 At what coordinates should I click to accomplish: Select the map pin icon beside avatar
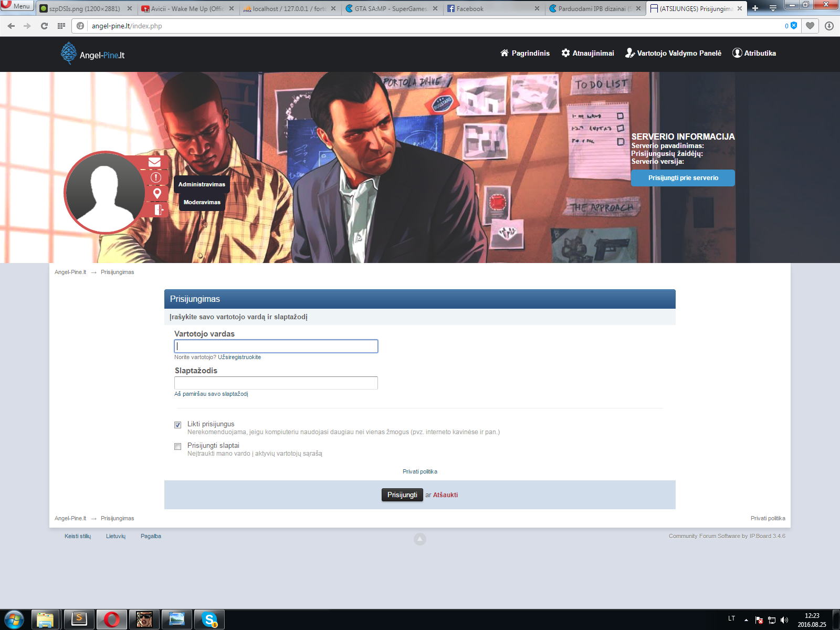[157, 194]
